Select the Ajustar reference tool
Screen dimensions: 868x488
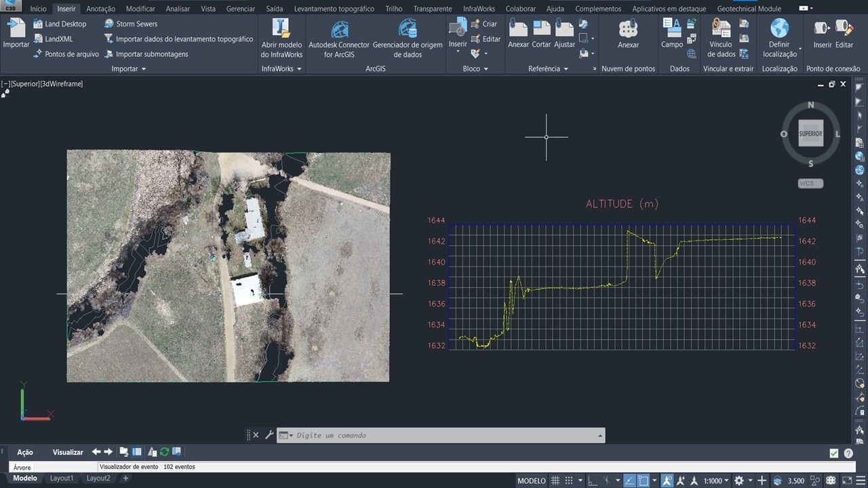[564, 33]
